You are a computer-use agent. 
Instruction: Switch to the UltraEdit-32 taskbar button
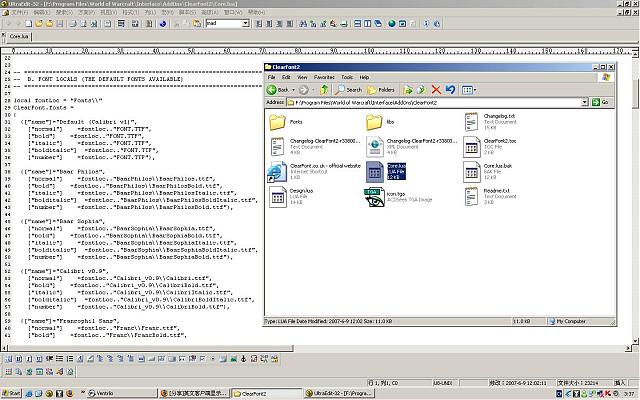[339, 393]
